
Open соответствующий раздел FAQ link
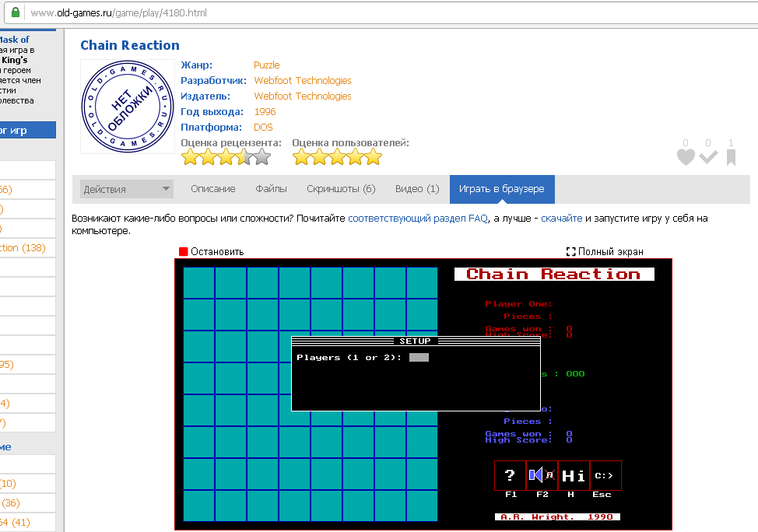point(418,218)
